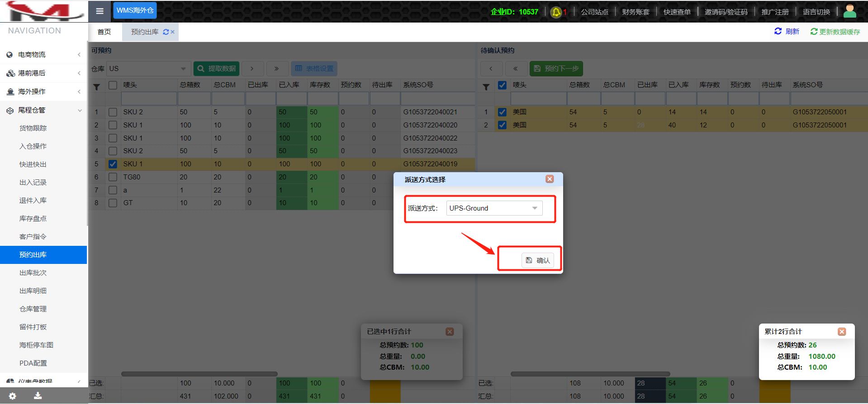Viewport: 868px width, 404px height.
Task: Click the single left-arrow button in 待确认预约
Action: click(x=491, y=69)
